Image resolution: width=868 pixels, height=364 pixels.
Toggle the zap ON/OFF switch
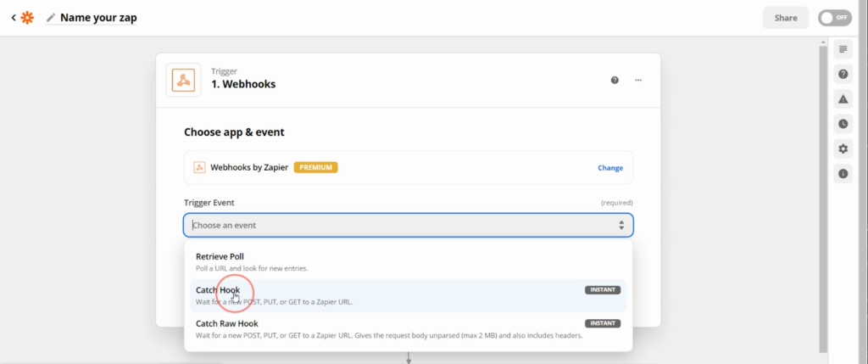point(835,18)
